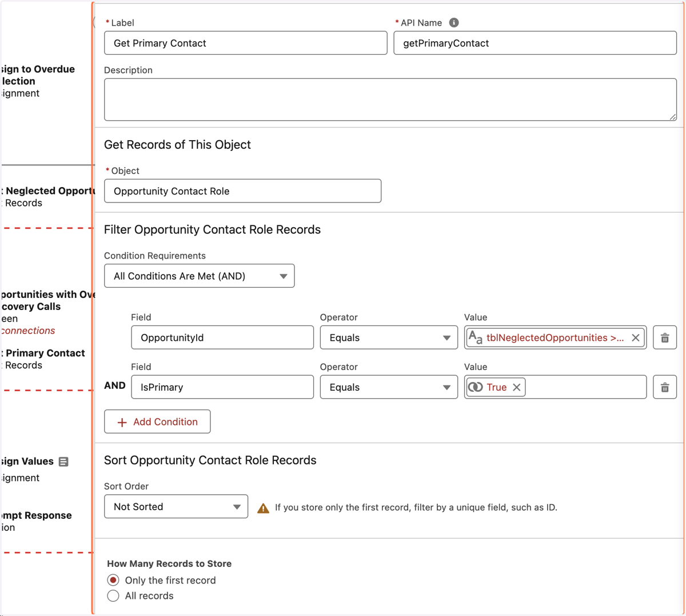Click the text variable icon in value pill

point(476,337)
